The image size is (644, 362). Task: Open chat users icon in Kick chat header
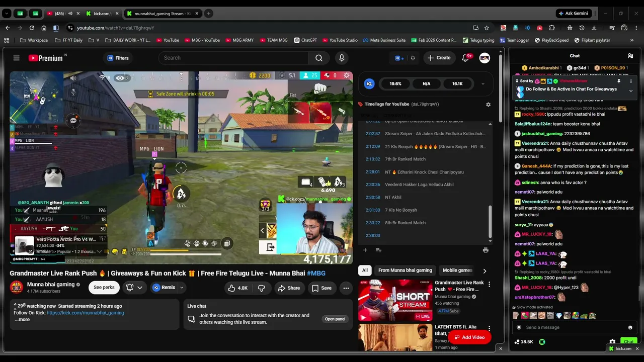pos(630,56)
